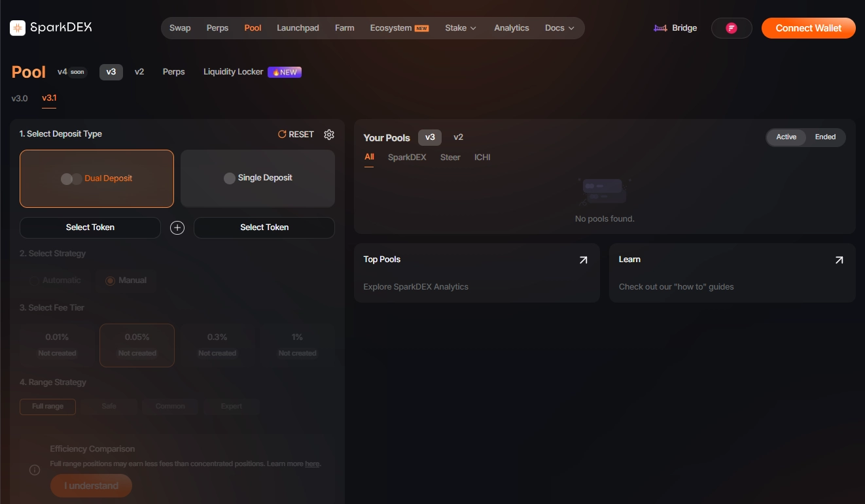The width and height of the screenshot is (865, 504).
Task: Select the Automatic strategy option
Action: 56,280
